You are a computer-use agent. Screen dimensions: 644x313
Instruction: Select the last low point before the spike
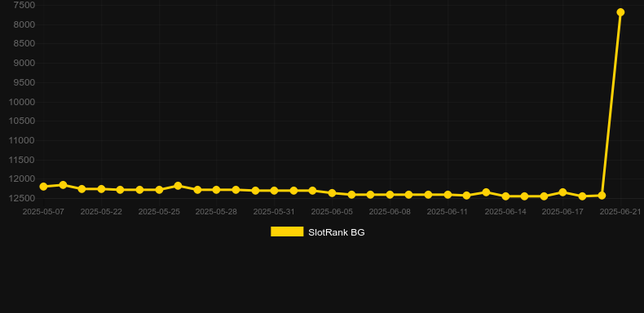(602, 196)
